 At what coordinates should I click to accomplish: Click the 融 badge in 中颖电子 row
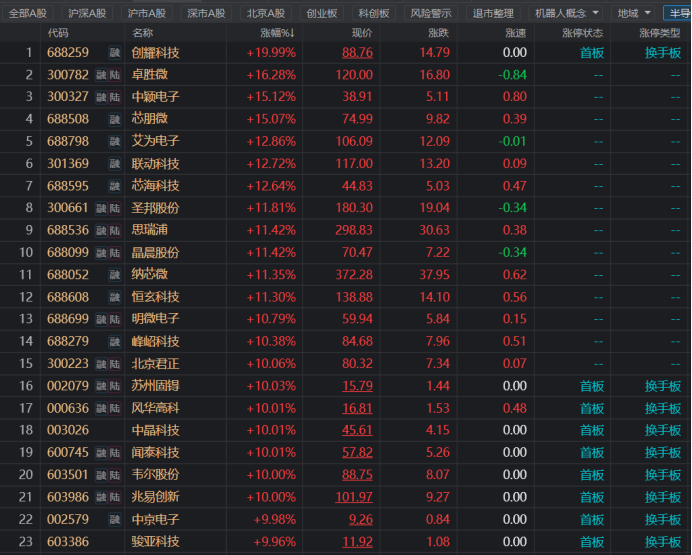101,97
